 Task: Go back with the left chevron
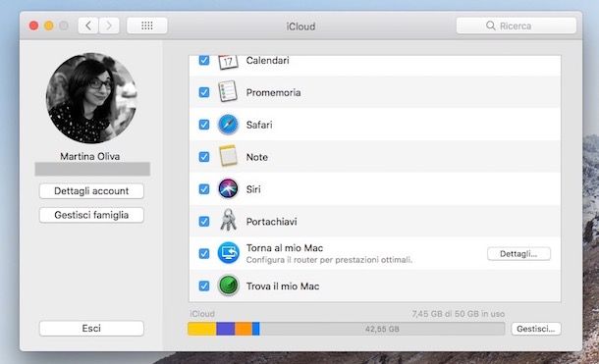[88, 26]
